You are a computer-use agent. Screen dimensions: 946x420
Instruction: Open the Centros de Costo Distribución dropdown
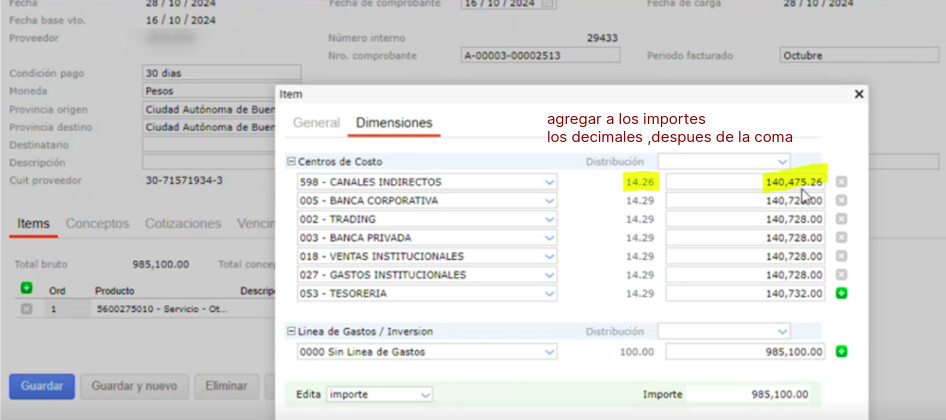pyautogui.click(x=724, y=161)
